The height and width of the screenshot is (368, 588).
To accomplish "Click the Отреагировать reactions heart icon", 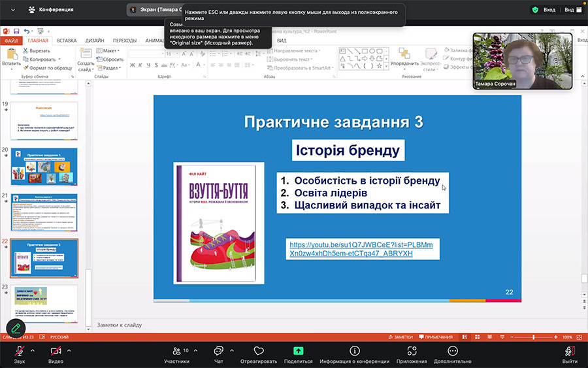I will [x=259, y=352].
